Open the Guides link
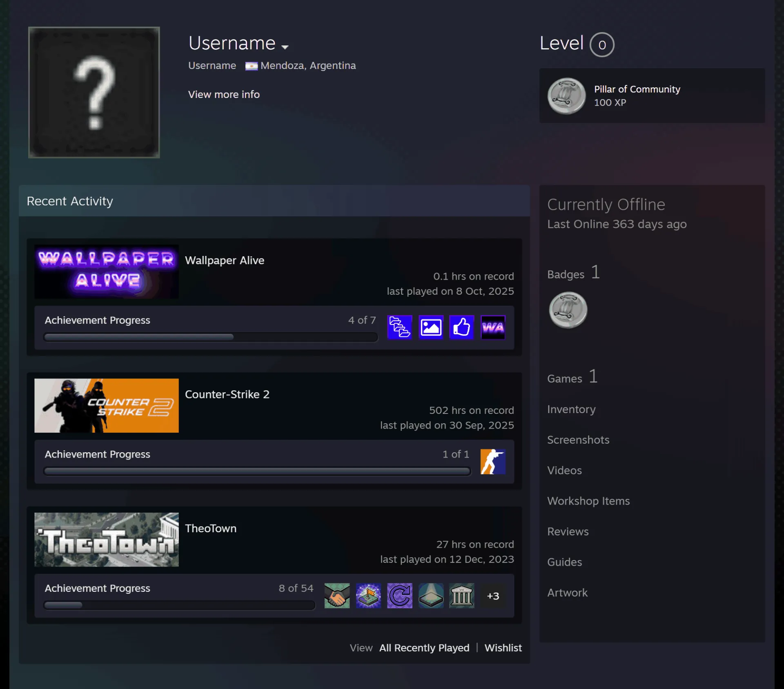The width and height of the screenshot is (784, 689). pos(564,562)
